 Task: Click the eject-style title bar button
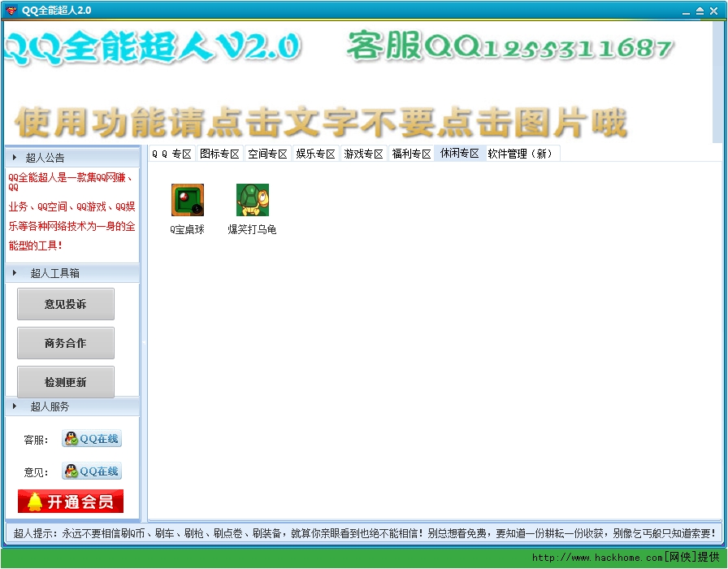[700, 11]
